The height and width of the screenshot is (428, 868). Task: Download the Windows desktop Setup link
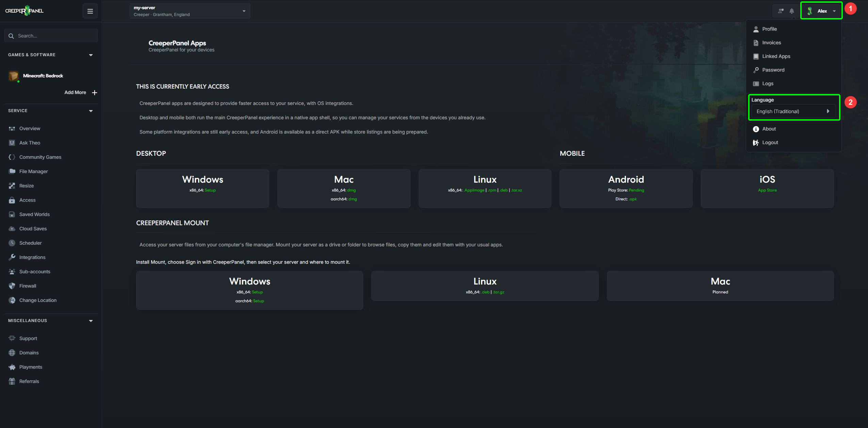pos(210,190)
